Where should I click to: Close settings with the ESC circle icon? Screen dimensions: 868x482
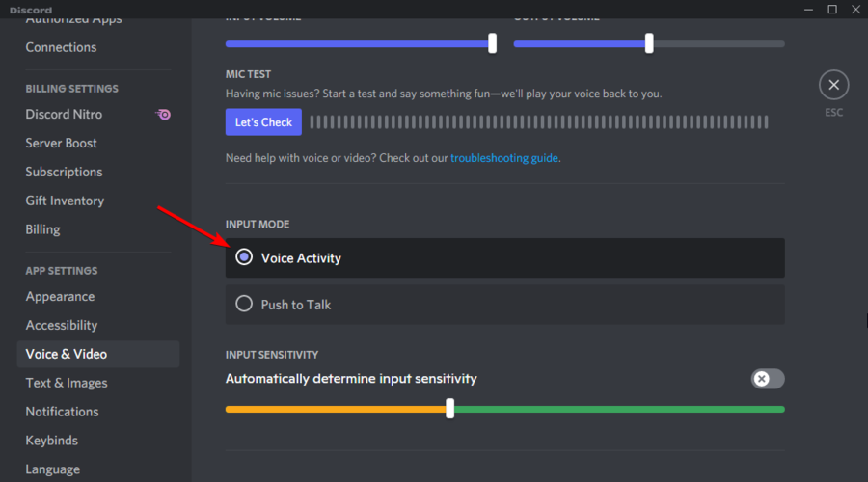point(833,85)
